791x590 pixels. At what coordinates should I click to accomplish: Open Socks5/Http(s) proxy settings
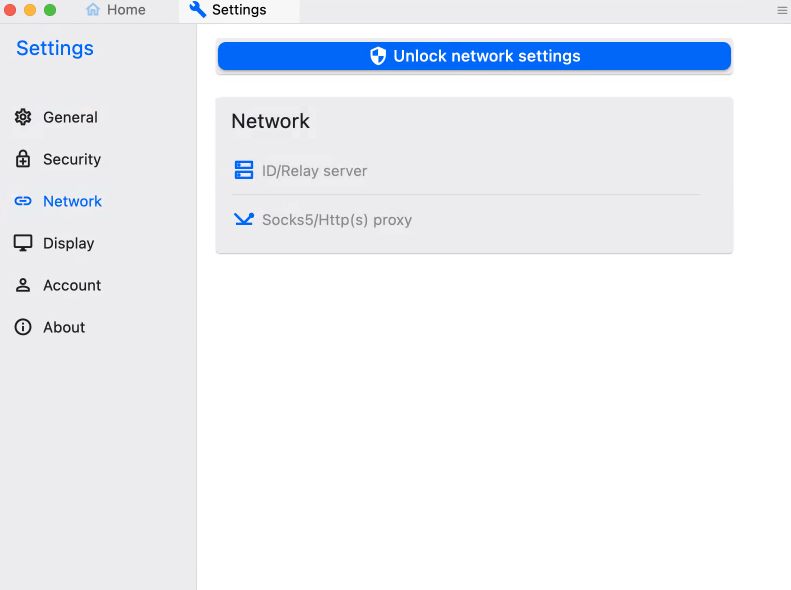[x=336, y=220]
